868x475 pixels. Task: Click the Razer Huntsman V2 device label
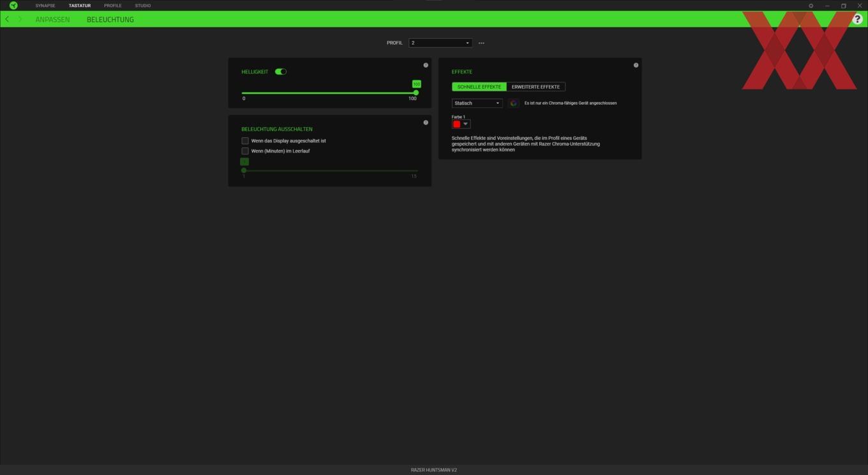pos(434,470)
